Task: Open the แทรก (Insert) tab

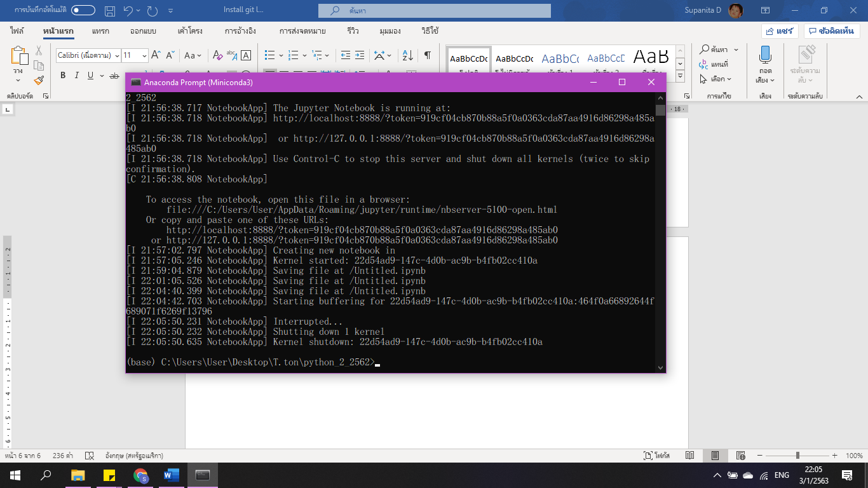Action: (100, 31)
